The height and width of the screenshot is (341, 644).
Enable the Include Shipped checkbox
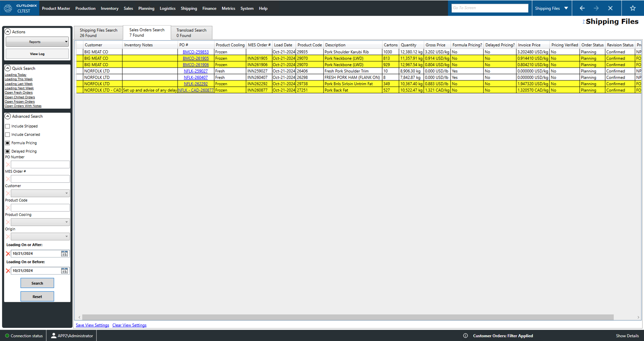coord(8,126)
